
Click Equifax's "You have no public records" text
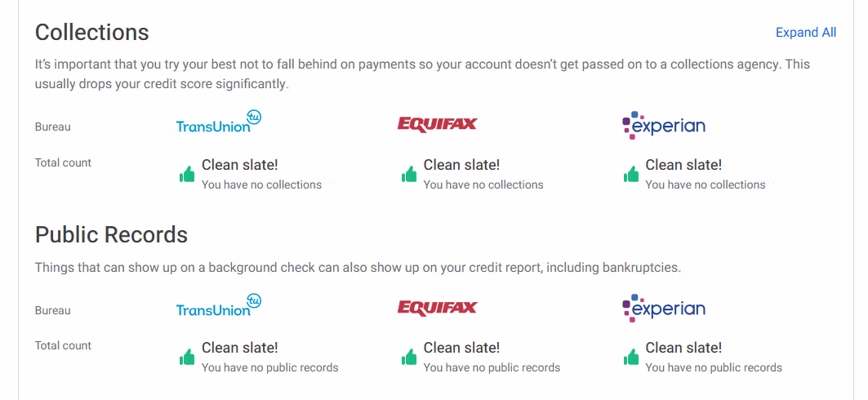492,368
